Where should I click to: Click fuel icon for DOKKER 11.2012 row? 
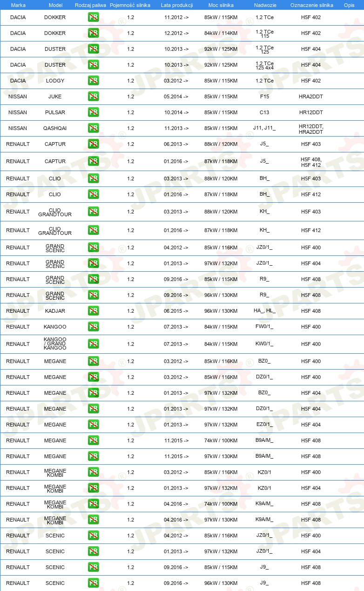[93, 17]
